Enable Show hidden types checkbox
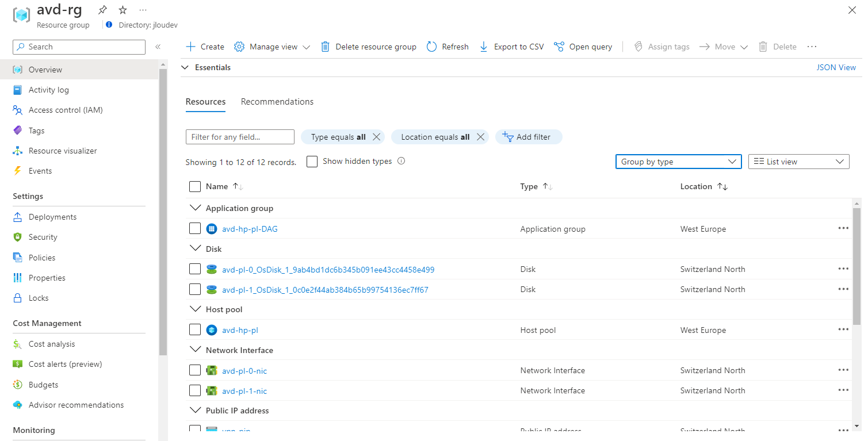The height and width of the screenshot is (441, 868). 312,162
